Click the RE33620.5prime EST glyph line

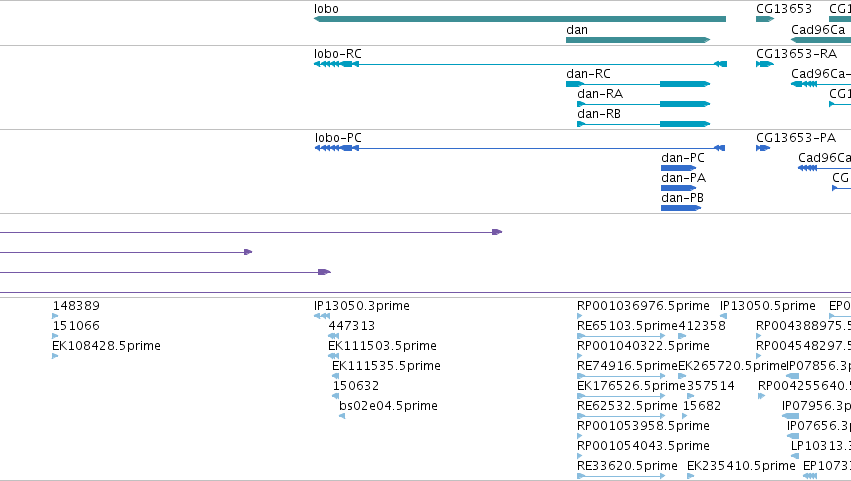(x=621, y=476)
